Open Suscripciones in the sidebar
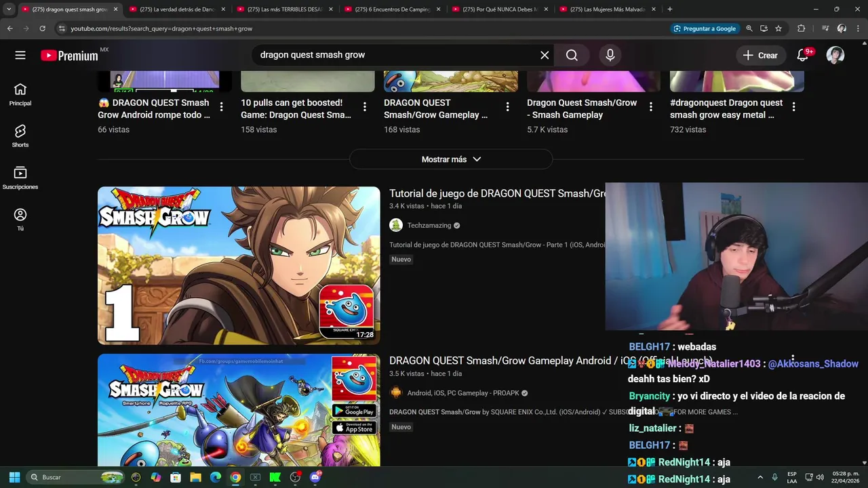 click(20, 178)
